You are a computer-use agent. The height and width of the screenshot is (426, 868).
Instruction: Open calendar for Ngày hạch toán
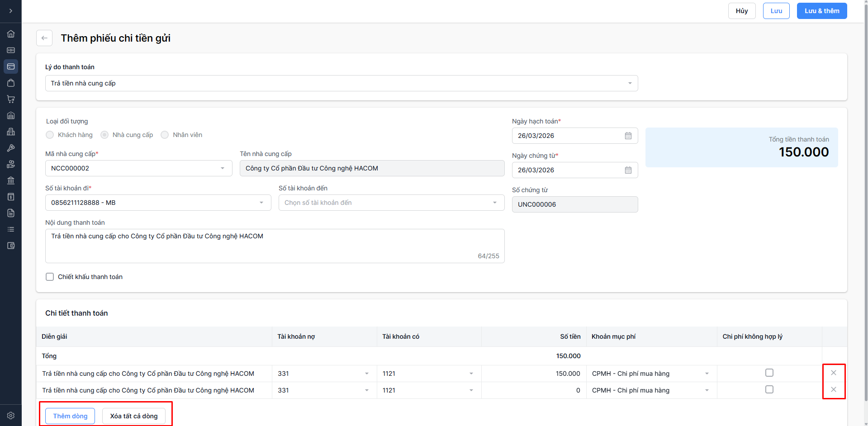click(628, 136)
